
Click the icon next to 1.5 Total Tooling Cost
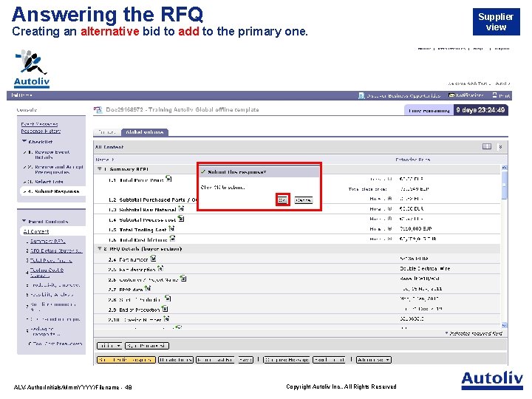(x=171, y=228)
